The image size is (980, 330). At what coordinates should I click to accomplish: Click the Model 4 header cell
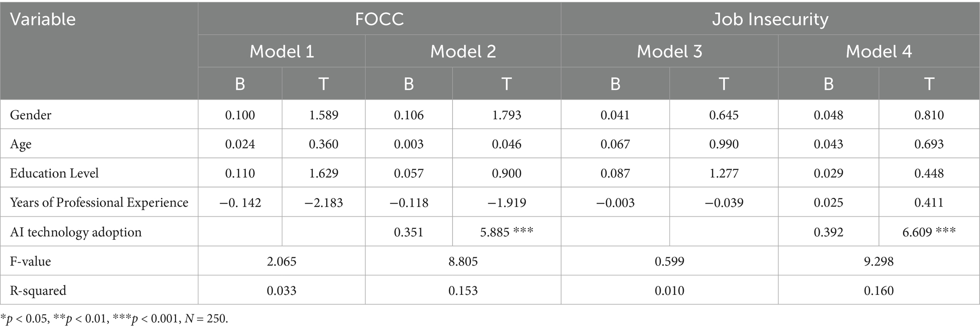point(878,51)
